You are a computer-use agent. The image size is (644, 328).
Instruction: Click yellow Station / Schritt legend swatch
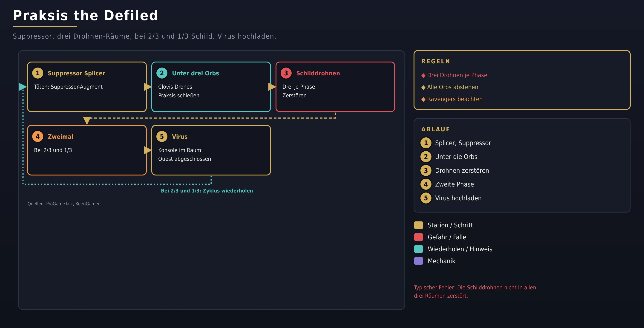click(419, 225)
